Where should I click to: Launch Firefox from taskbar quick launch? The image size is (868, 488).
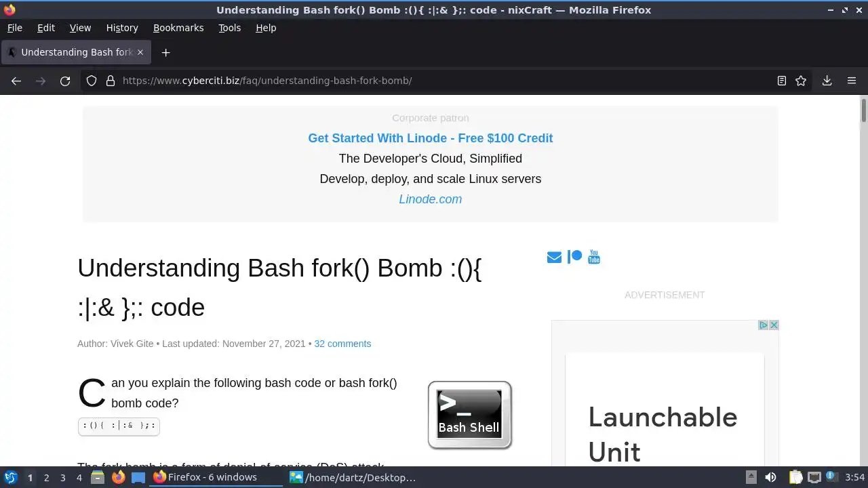(x=118, y=477)
